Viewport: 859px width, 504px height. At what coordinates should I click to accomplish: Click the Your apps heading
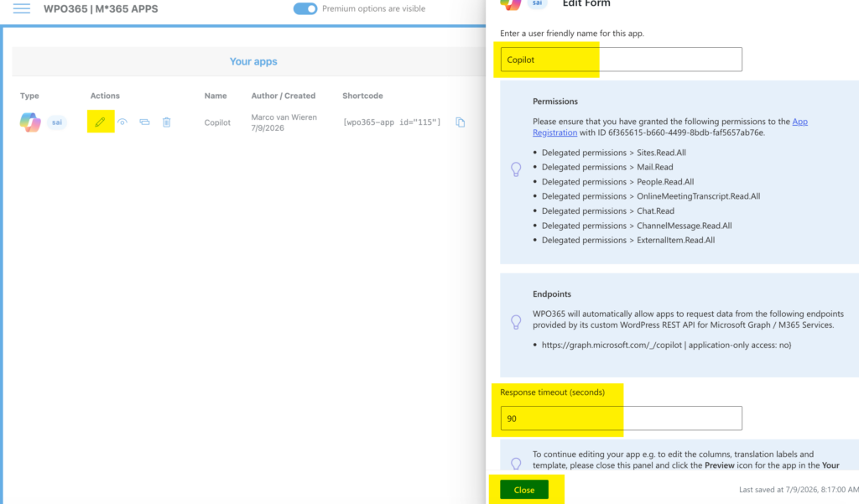tap(253, 61)
